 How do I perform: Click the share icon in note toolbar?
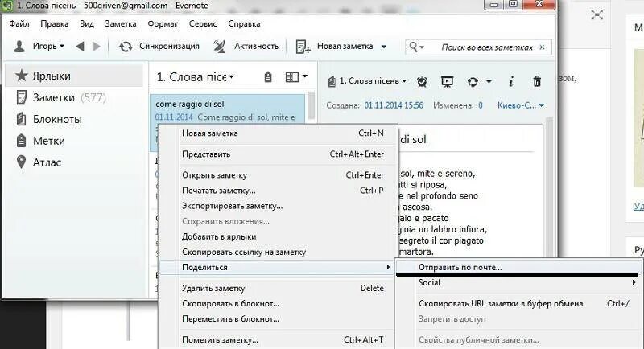(x=473, y=82)
